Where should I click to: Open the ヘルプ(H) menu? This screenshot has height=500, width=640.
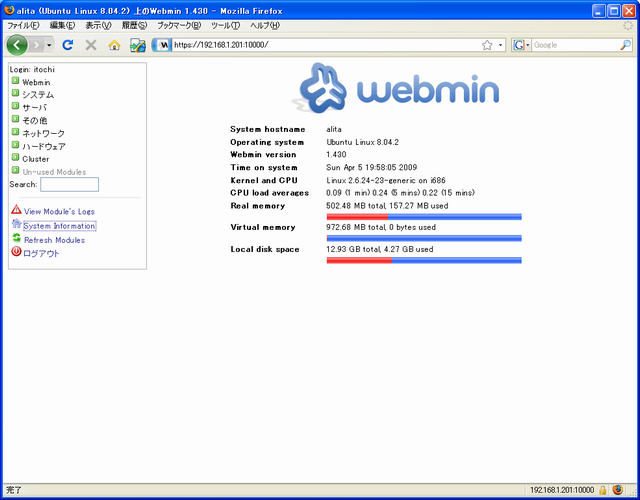click(x=265, y=25)
